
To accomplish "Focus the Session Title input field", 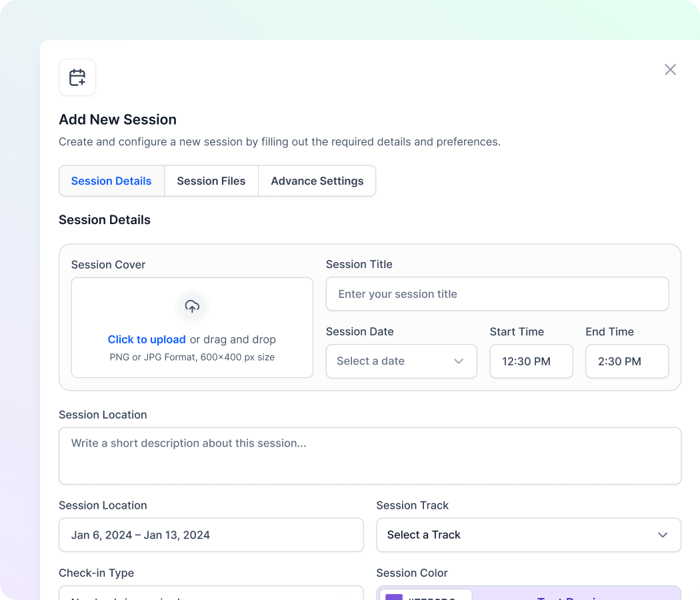I will pos(497,294).
